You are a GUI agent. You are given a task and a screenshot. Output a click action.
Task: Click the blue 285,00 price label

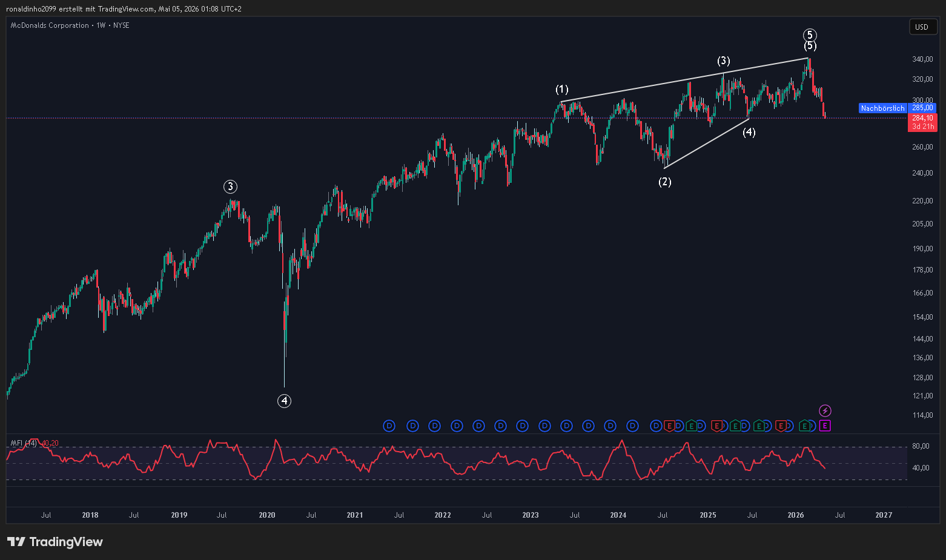[922, 108]
